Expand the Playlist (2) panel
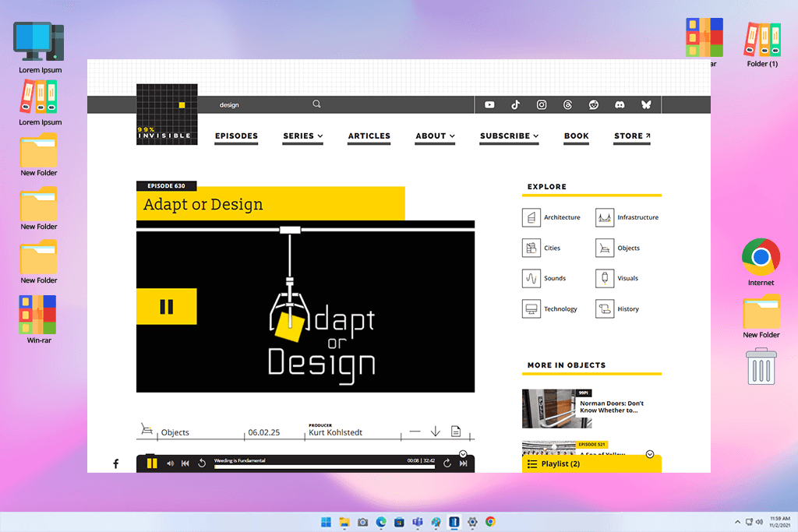 pos(591,464)
